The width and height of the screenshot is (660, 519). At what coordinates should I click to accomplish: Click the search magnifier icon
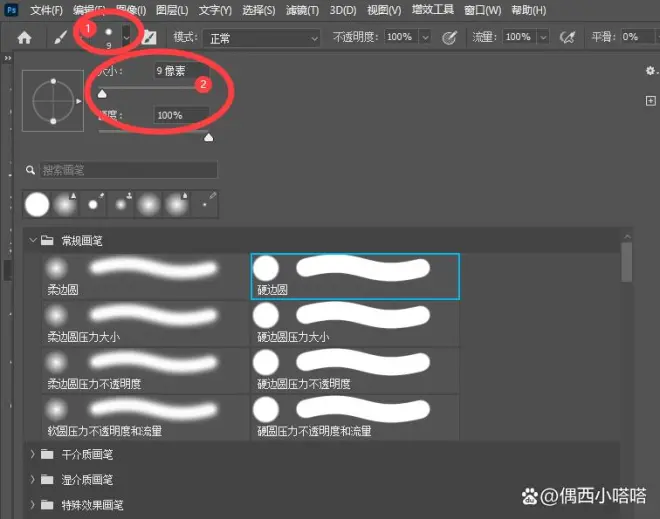[32, 171]
